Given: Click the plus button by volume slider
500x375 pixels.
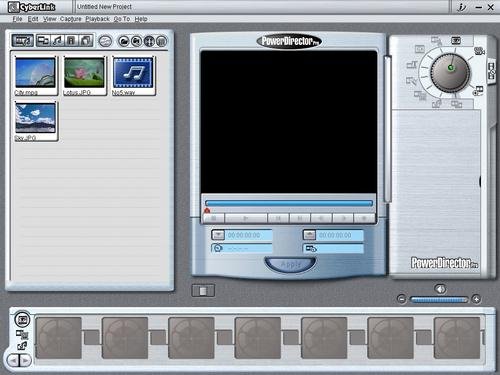Looking at the screenshot, I should (x=476, y=299).
